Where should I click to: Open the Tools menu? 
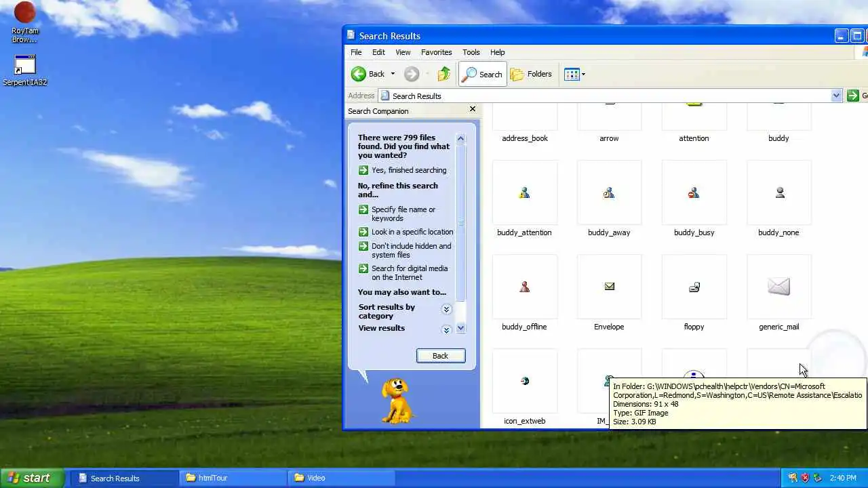coord(471,52)
